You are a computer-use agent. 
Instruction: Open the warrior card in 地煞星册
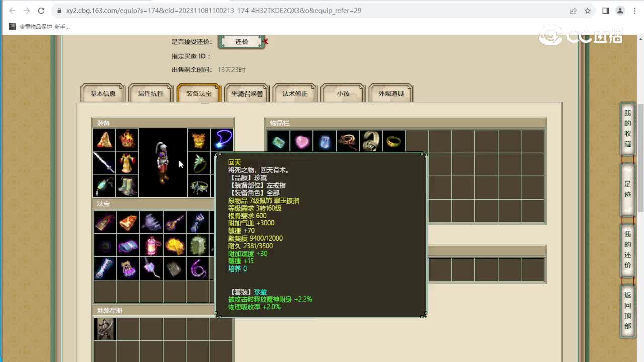[105, 329]
